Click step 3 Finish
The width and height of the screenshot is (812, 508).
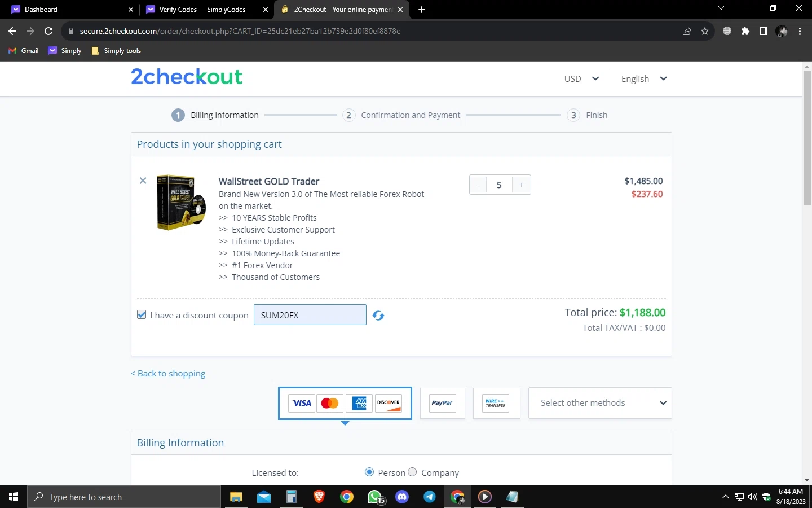[x=587, y=115]
